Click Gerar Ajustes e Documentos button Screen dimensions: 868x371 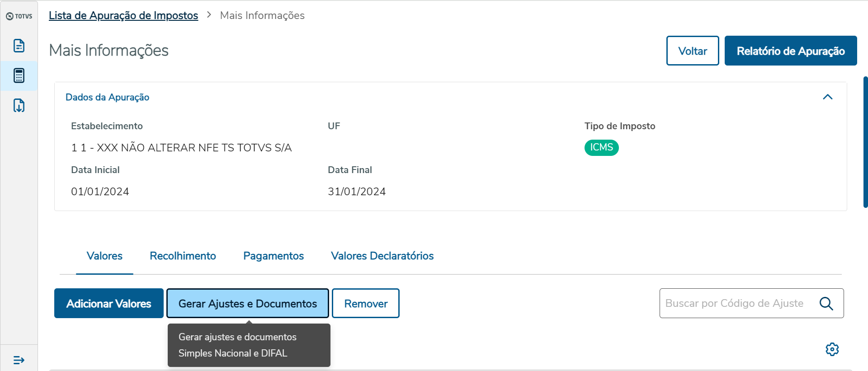click(247, 304)
